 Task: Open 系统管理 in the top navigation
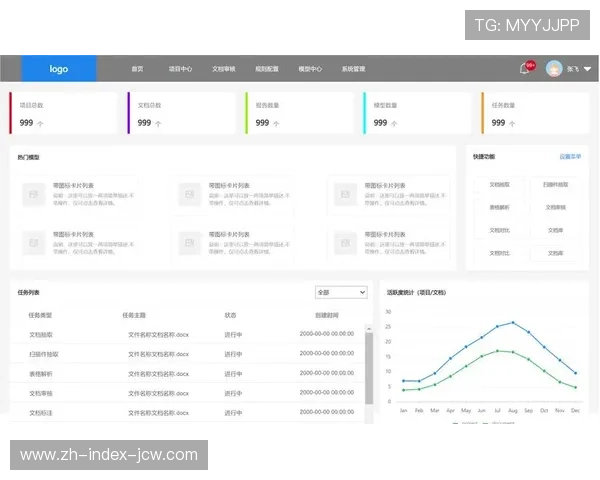(353, 69)
